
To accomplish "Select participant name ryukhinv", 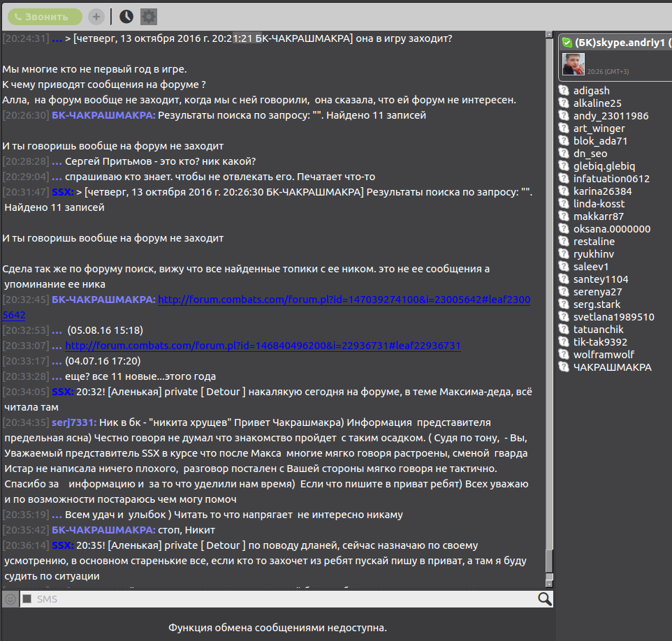I will click(594, 254).
